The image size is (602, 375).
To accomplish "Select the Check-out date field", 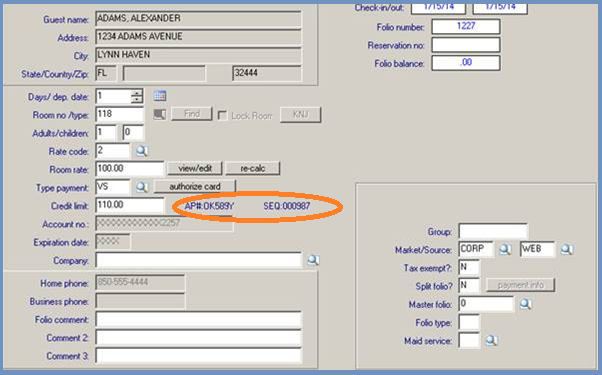I will coord(500,8).
